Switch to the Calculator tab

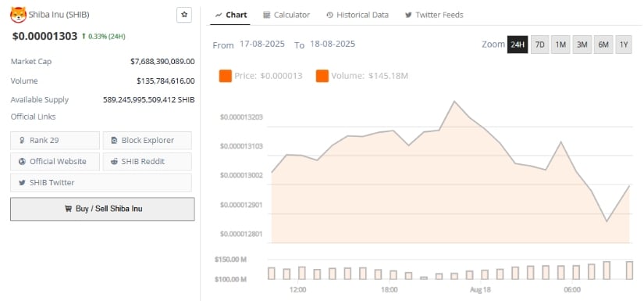tap(286, 15)
